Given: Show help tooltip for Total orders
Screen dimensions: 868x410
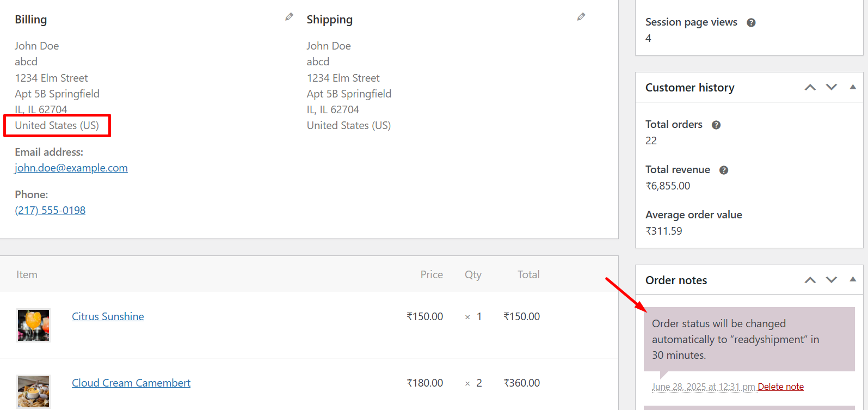Looking at the screenshot, I should 716,125.
